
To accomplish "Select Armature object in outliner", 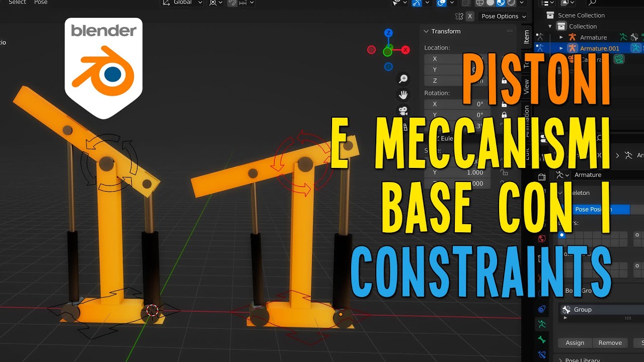I will 593,37.
